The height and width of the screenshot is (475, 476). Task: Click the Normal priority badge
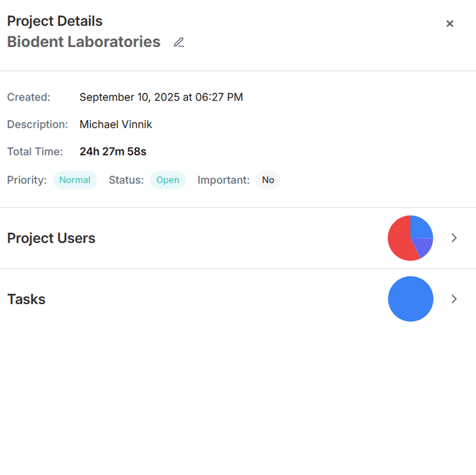[75, 180]
